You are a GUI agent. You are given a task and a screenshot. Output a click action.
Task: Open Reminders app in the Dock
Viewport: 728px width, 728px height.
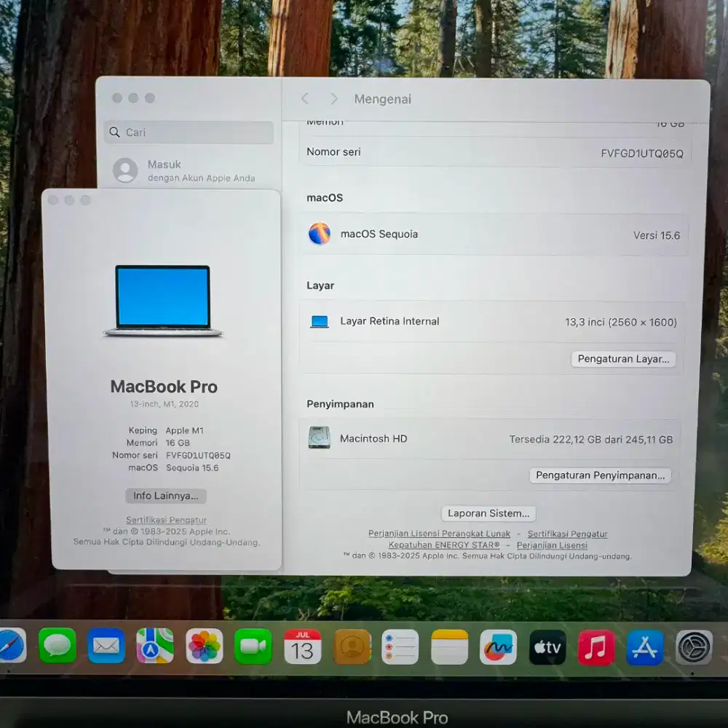(x=400, y=646)
